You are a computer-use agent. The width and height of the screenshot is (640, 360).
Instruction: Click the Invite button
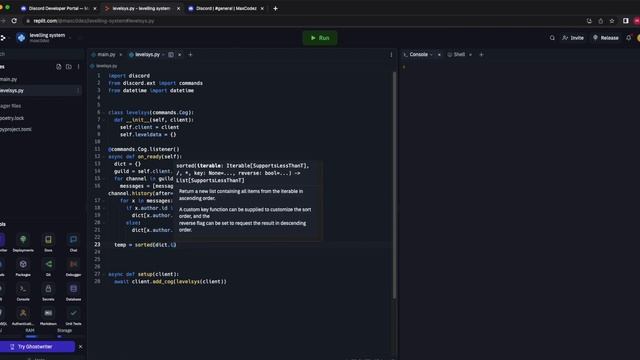point(573,38)
